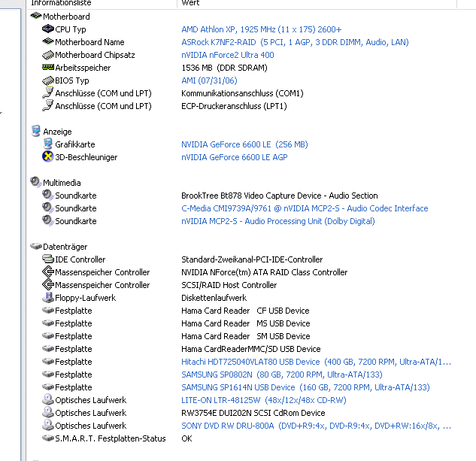Open MCP2-S Audio Processing Unit link
The height and width of the screenshot is (461, 476).
(278, 221)
